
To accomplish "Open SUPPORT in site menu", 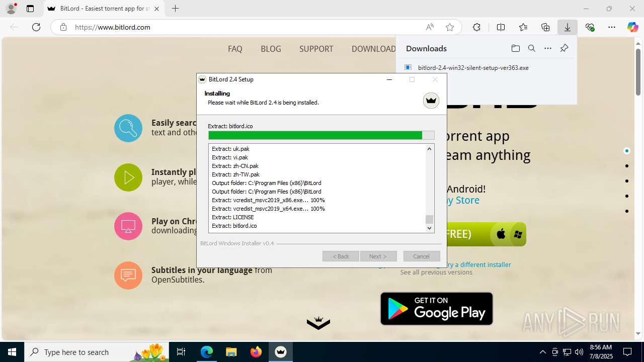I will click(316, 49).
